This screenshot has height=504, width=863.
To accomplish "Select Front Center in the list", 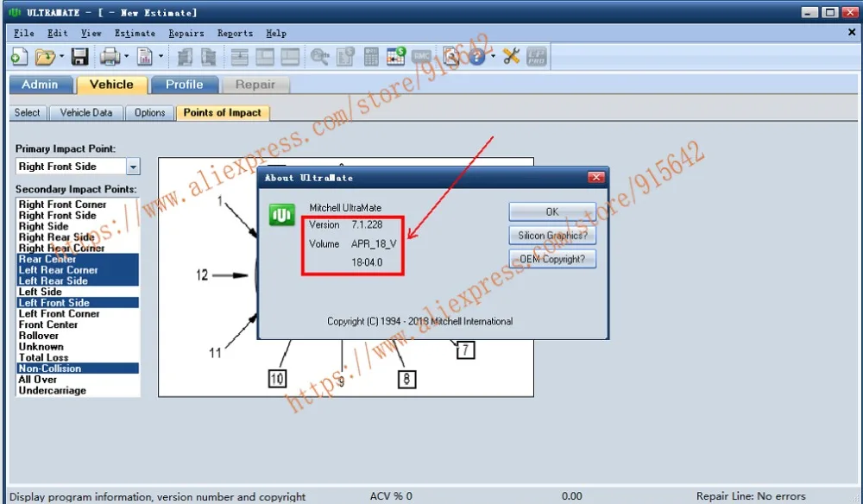I will (x=78, y=324).
